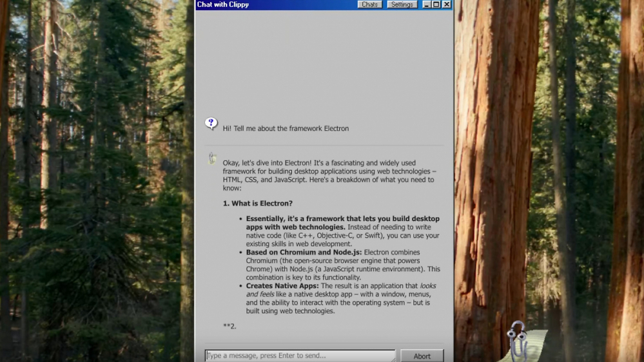Open the Chats button in title bar
Image resolution: width=644 pixels, height=362 pixels.
369,5
